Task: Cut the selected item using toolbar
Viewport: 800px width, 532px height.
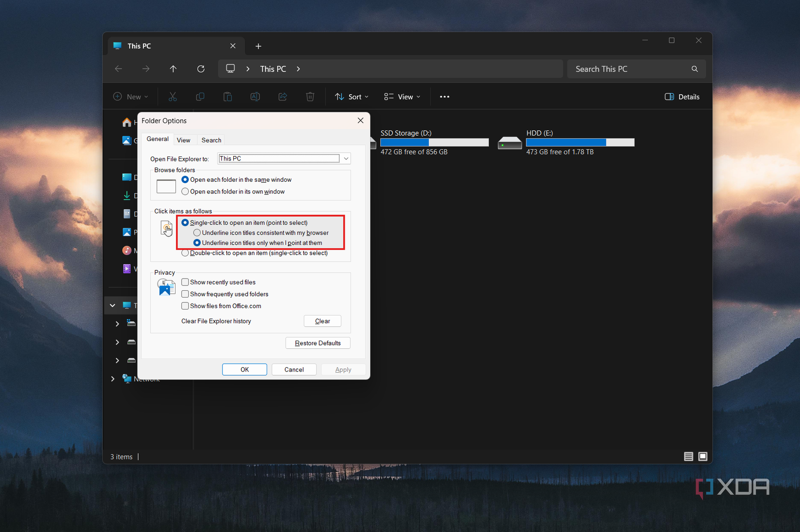Action: [x=173, y=96]
